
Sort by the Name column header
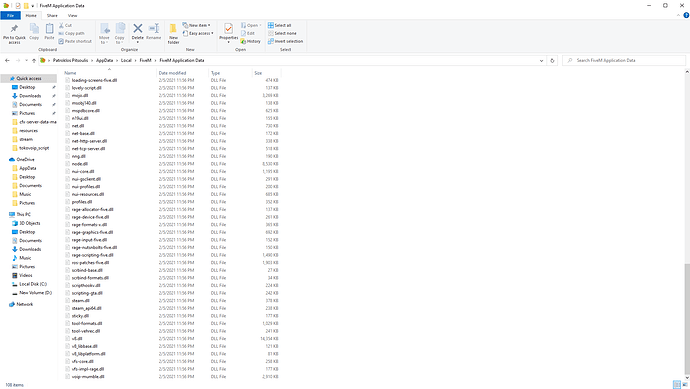tap(109, 73)
